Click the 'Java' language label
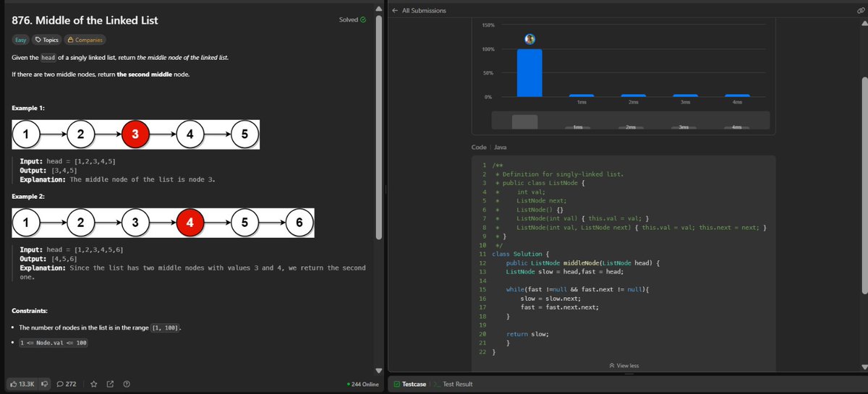Image resolution: width=868 pixels, height=394 pixels. click(x=500, y=147)
